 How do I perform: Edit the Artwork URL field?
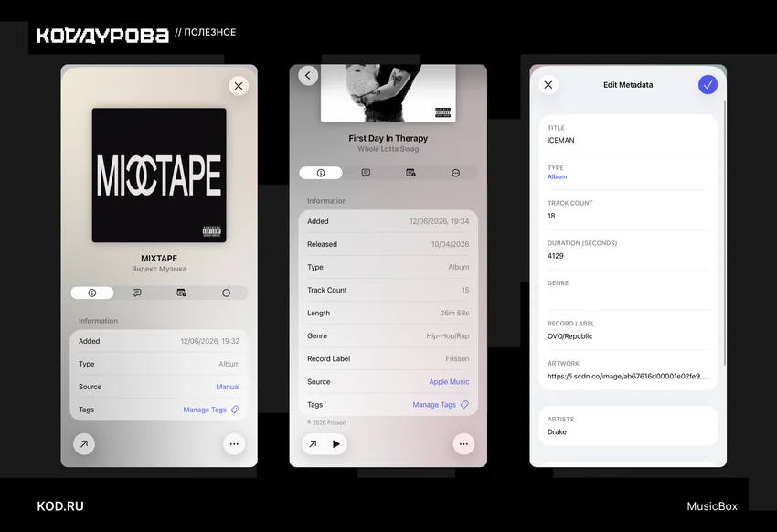click(x=628, y=370)
